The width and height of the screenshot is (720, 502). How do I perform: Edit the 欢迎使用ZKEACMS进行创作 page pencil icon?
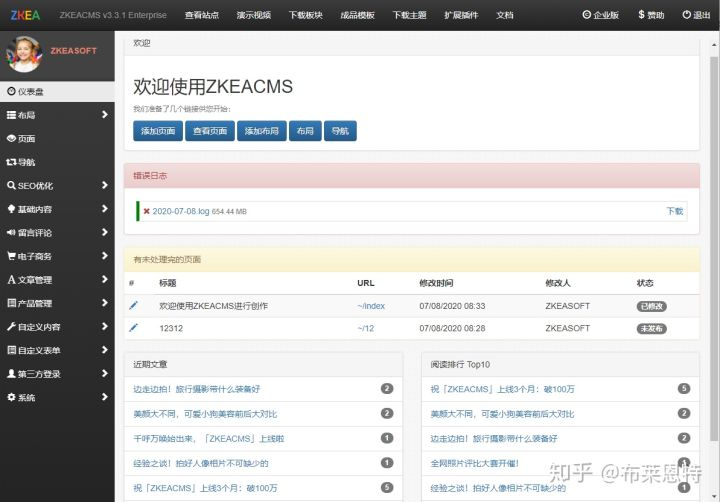pyautogui.click(x=133, y=305)
